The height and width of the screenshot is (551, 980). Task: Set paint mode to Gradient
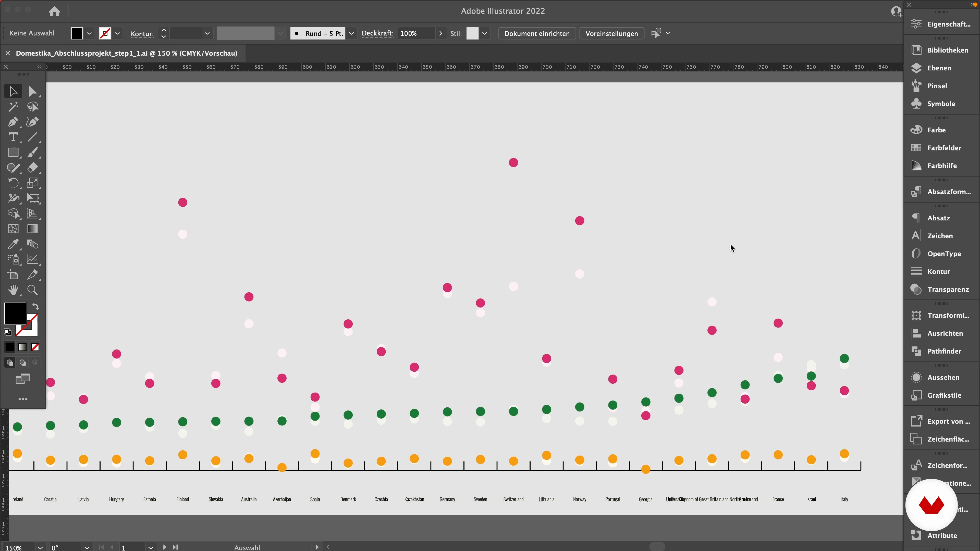coord(22,347)
